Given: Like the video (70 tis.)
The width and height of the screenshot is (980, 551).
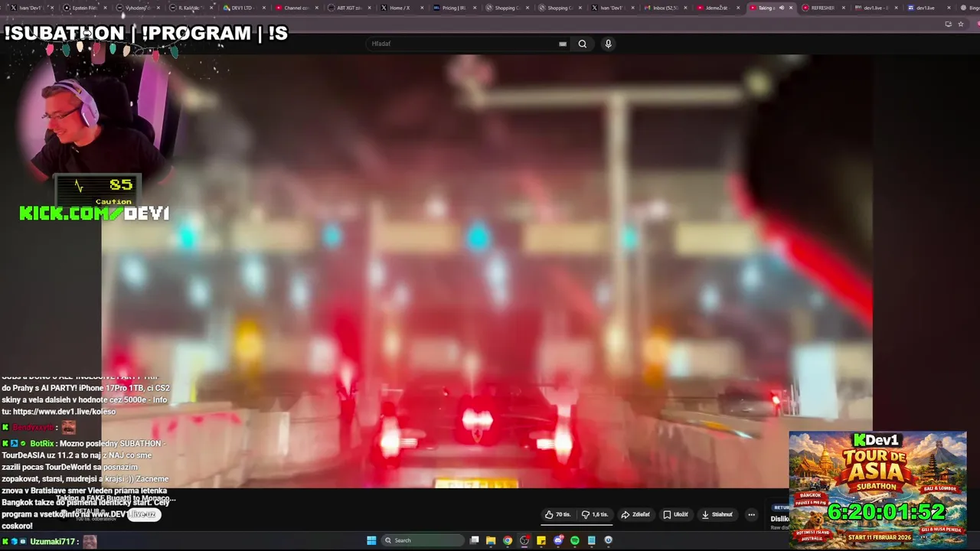Looking at the screenshot, I should (x=558, y=515).
